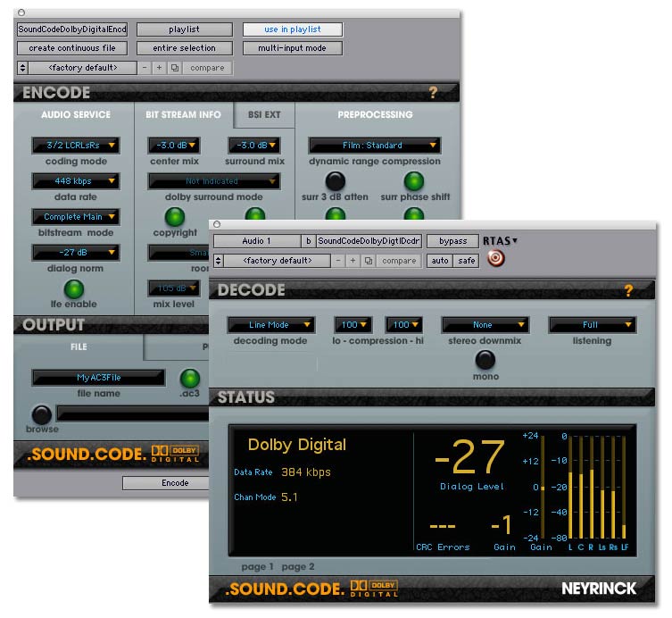Click the encoder preset minus icon

tap(145, 68)
